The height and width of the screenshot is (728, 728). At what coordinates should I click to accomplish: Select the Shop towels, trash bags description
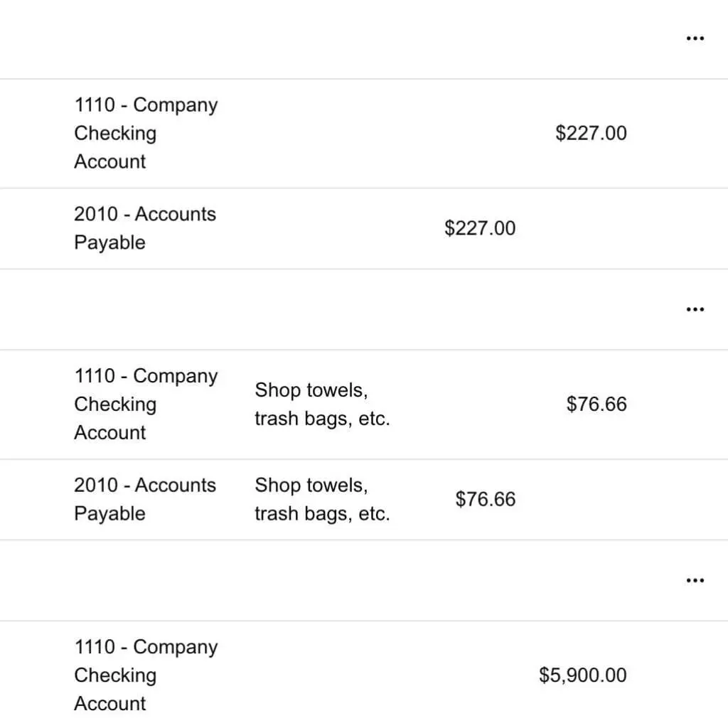[x=322, y=404]
